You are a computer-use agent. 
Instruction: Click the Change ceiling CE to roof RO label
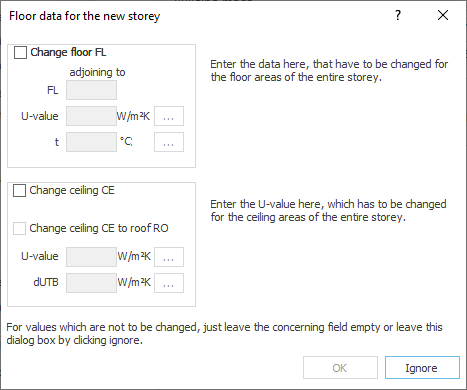pos(99,228)
